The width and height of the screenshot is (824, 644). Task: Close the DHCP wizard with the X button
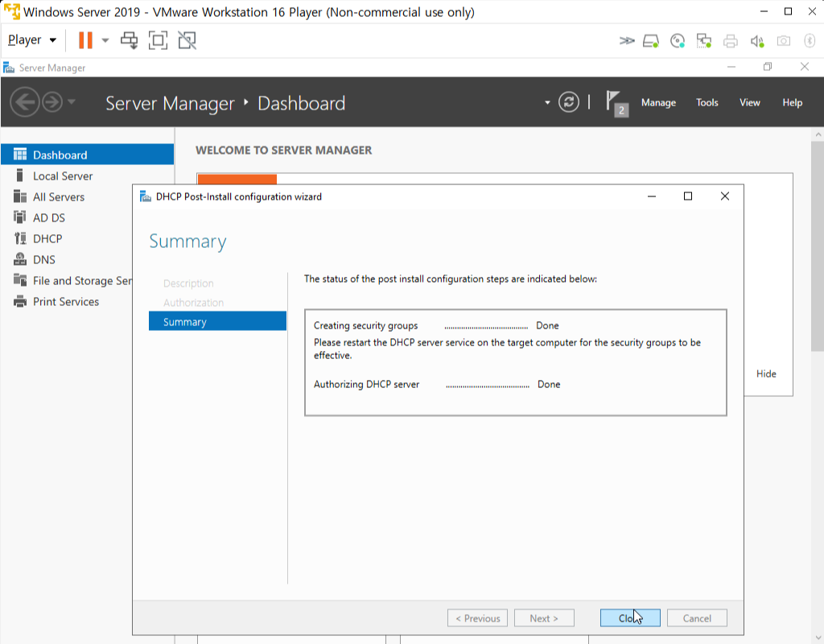pos(725,196)
